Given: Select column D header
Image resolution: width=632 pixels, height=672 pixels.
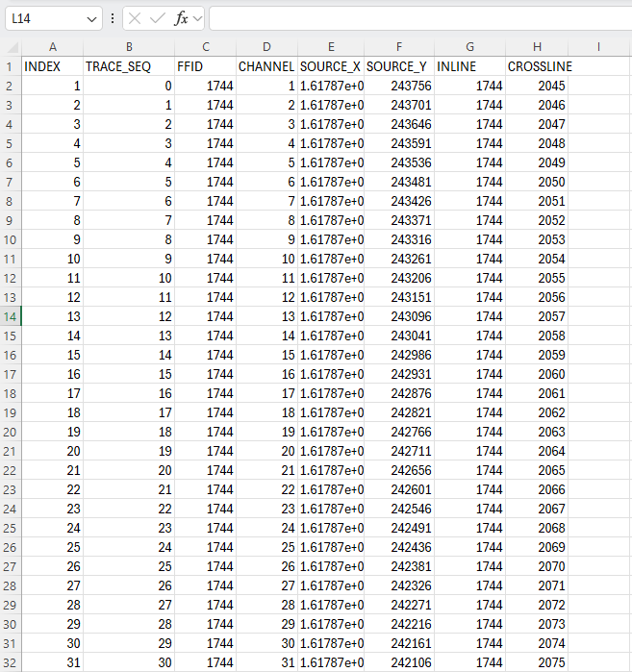Looking at the screenshot, I should (266, 47).
